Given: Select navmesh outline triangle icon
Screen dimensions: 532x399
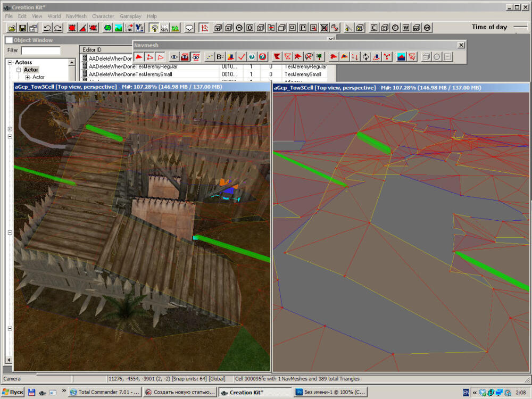Looking at the screenshot, I should click(160, 57).
